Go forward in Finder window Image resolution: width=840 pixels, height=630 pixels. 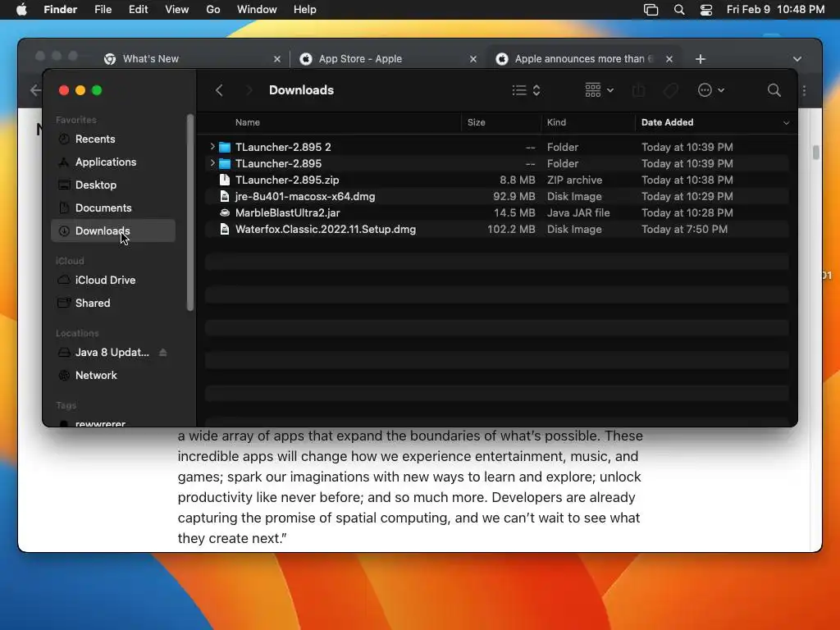pyautogui.click(x=249, y=90)
